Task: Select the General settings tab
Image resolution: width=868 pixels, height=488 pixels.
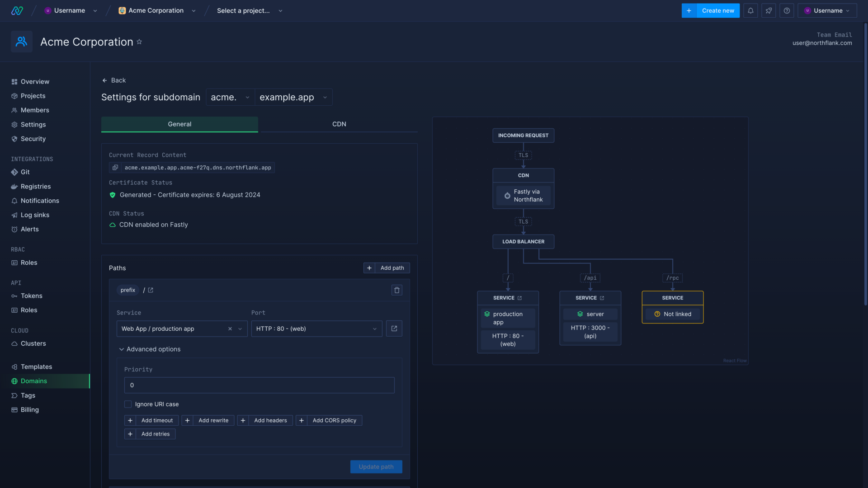Action: (179, 124)
